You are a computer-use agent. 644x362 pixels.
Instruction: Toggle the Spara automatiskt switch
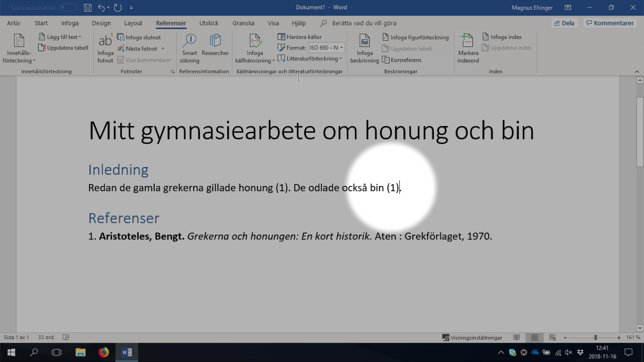68,8
